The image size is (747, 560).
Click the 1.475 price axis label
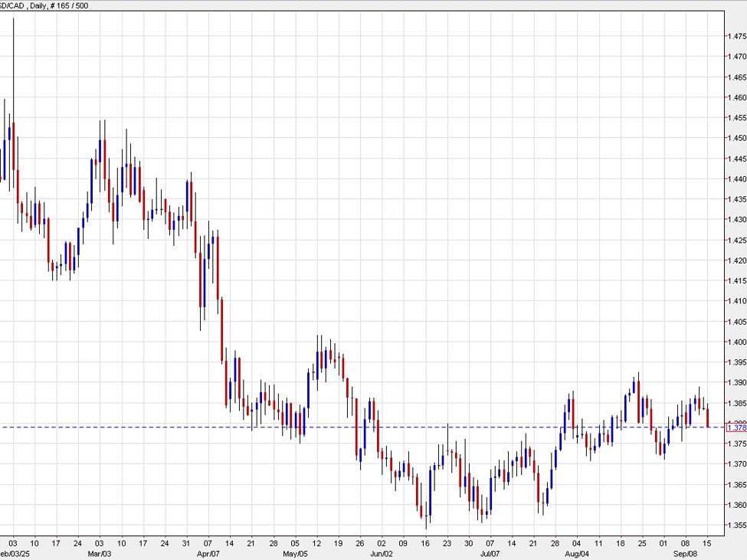pyautogui.click(x=735, y=36)
